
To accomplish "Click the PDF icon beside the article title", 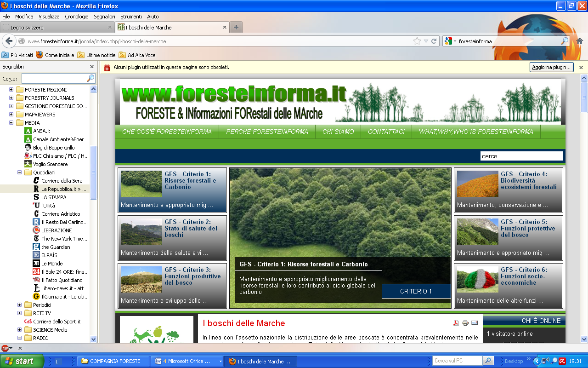I will 456,323.
